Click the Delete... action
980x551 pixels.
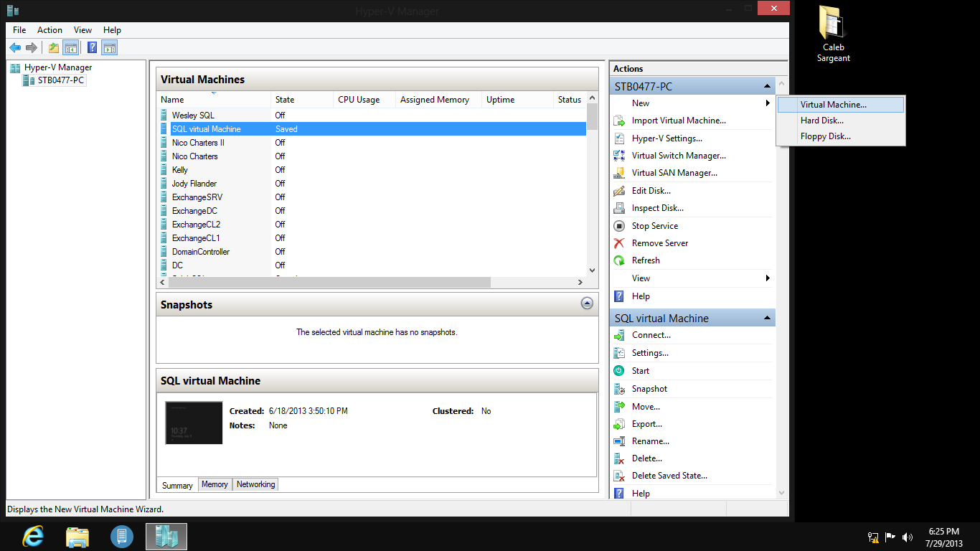647,458
